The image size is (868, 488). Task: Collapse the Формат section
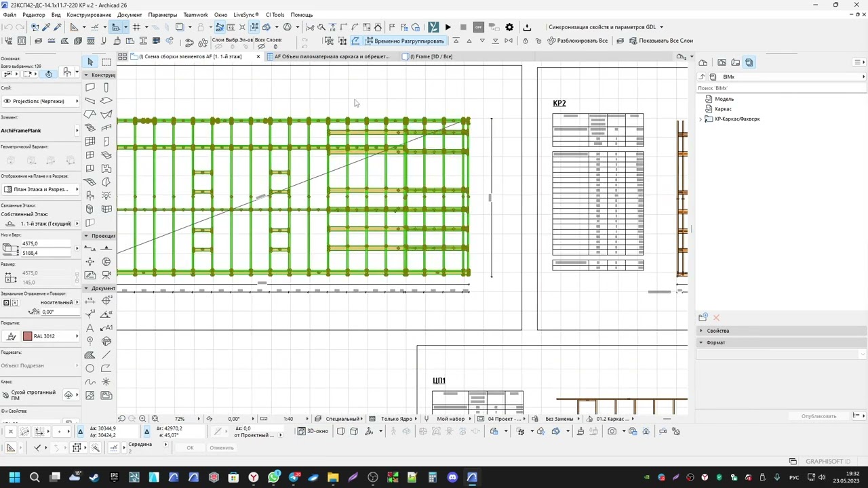701,342
